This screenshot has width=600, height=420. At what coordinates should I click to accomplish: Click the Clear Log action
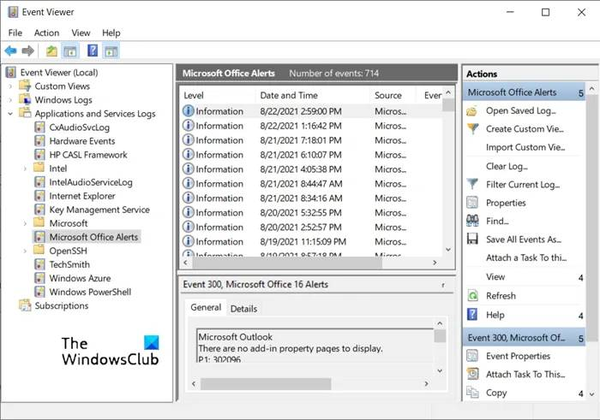[507, 166]
